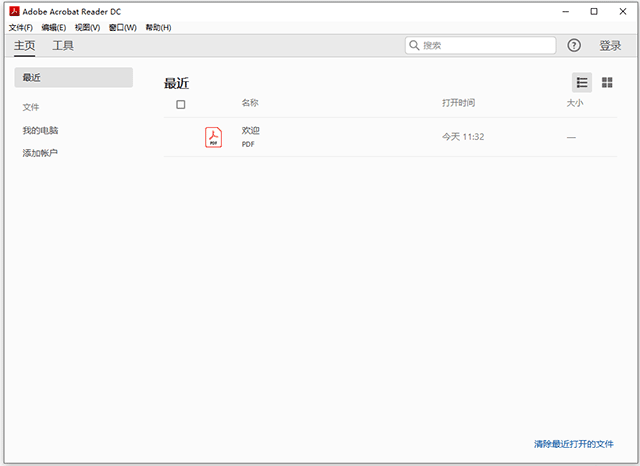Switch to the 工具 tab
The width and height of the screenshot is (640, 466).
63,45
